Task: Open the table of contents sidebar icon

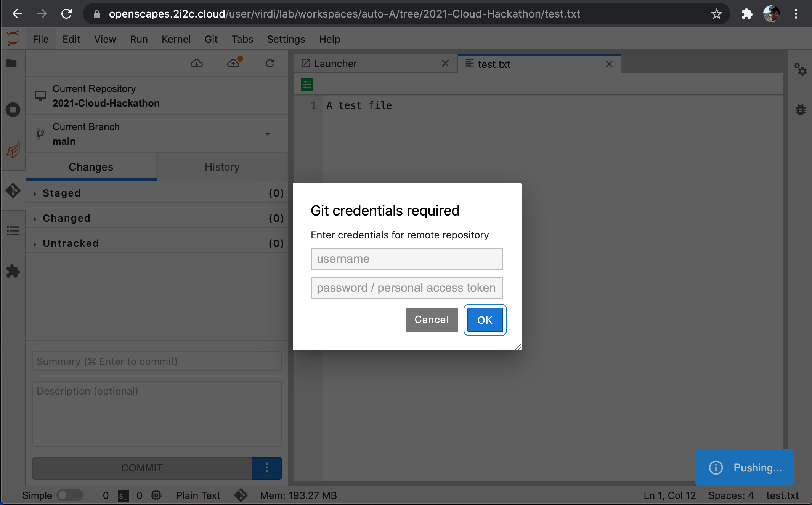Action: pyautogui.click(x=13, y=231)
